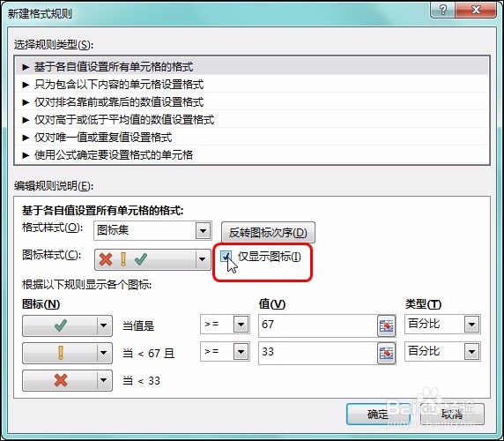
Task: Click the value field containing 67
Action: [317, 325]
